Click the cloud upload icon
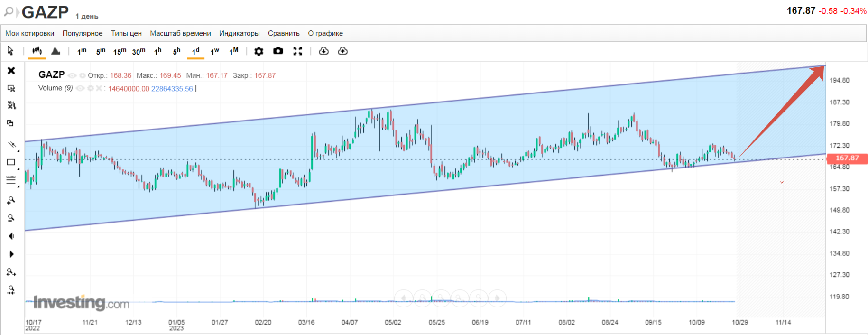Viewport: 868px width, 335px height. (x=342, y=51)
